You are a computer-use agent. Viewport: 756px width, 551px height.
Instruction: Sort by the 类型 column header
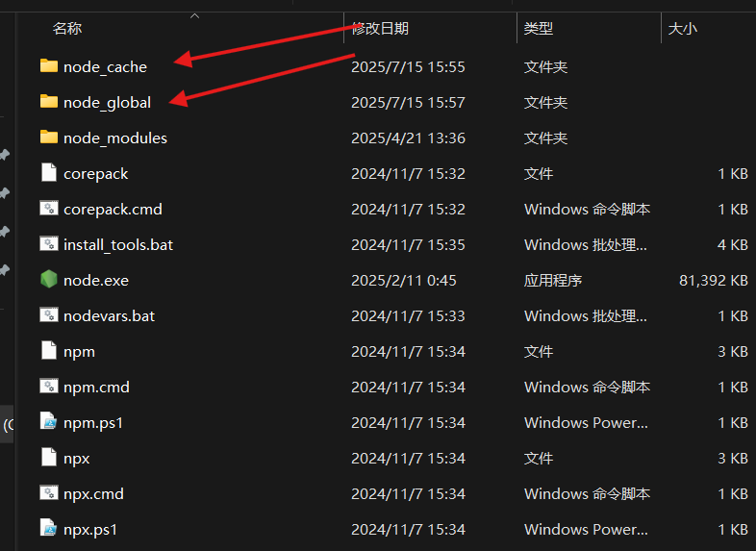(x=538, y=29)
